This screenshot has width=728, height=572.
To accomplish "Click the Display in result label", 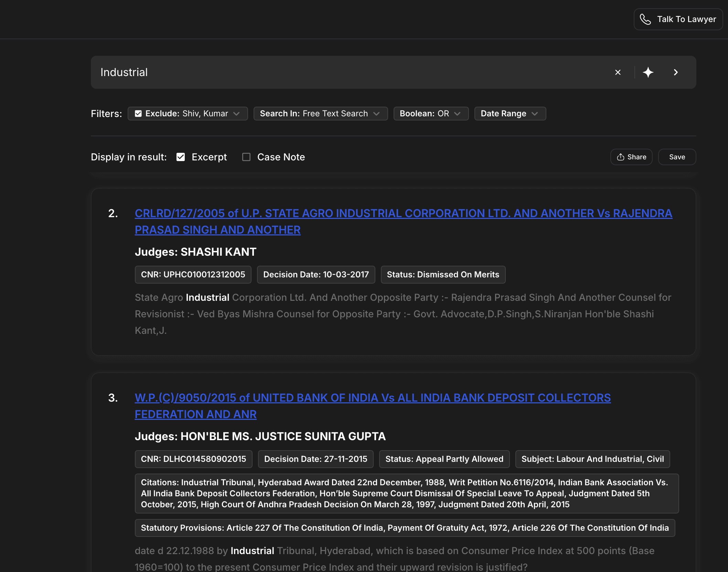I will tap(129, 157).
